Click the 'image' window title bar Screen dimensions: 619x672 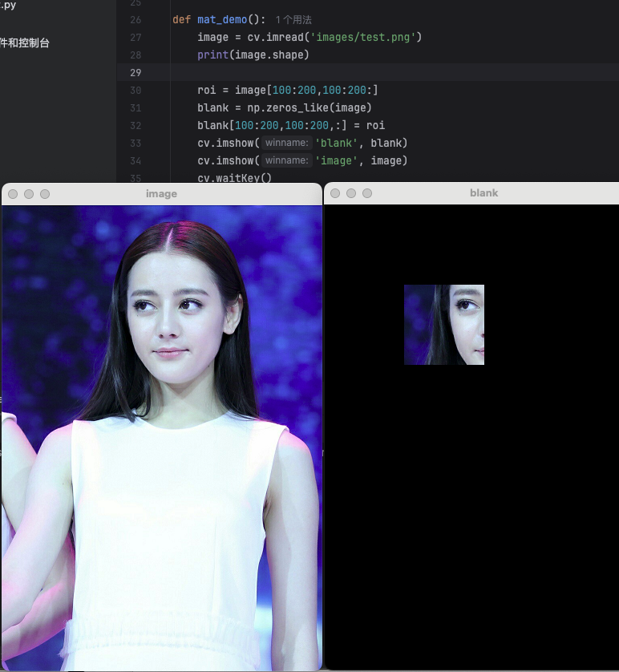click(162, 194)
